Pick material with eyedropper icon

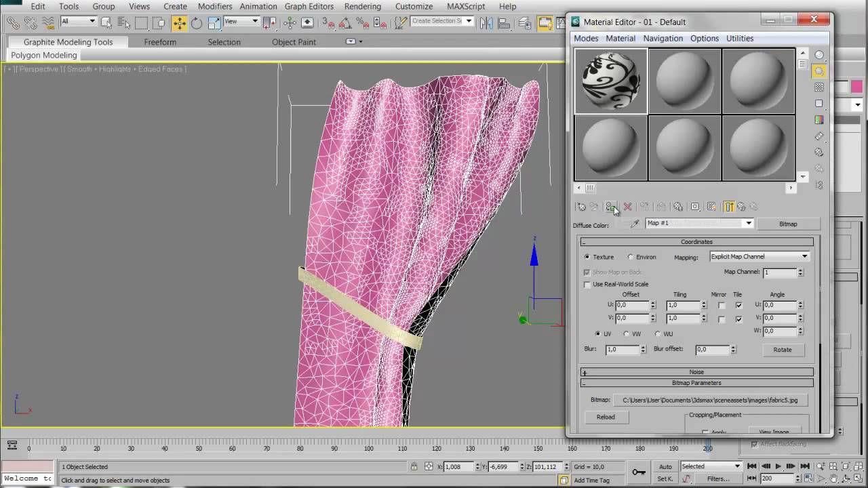(635, 224)
